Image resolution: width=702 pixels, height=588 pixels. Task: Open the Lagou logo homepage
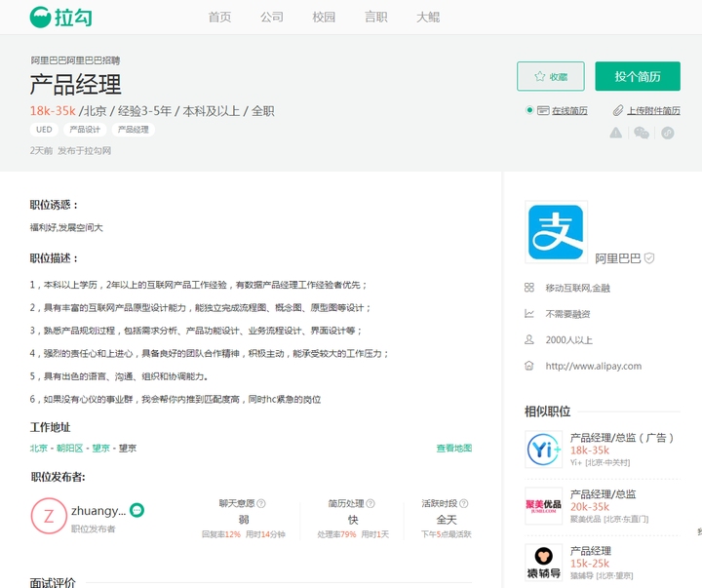[x=60, y=17]
